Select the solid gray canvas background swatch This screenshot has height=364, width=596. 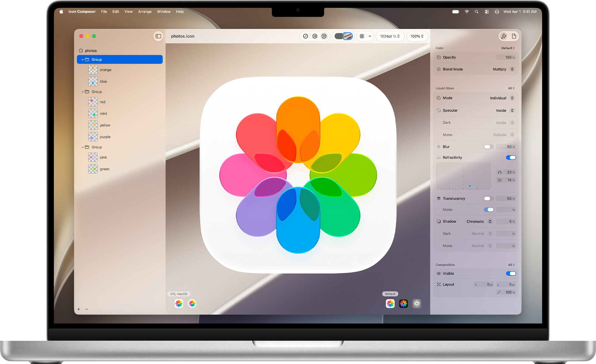(x=338, y=36)
